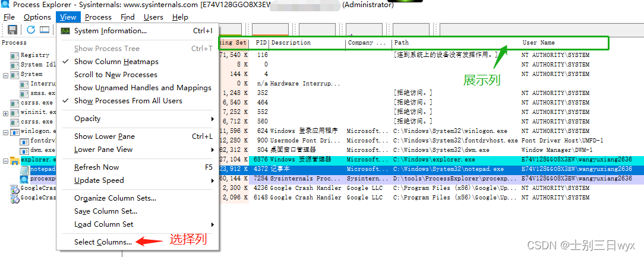Click the System process icon
This screenshot has height=257, width=644.
click(x=15, y=75)
